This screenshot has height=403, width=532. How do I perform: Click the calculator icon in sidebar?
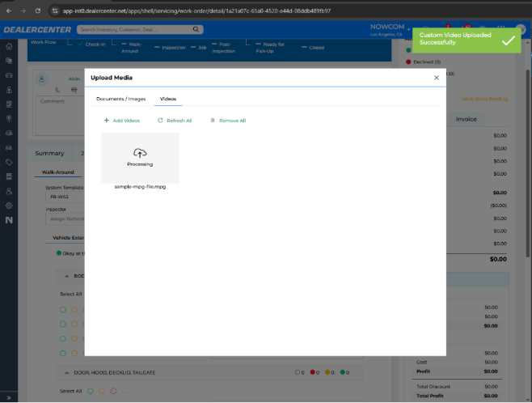[x=9, y=176]
